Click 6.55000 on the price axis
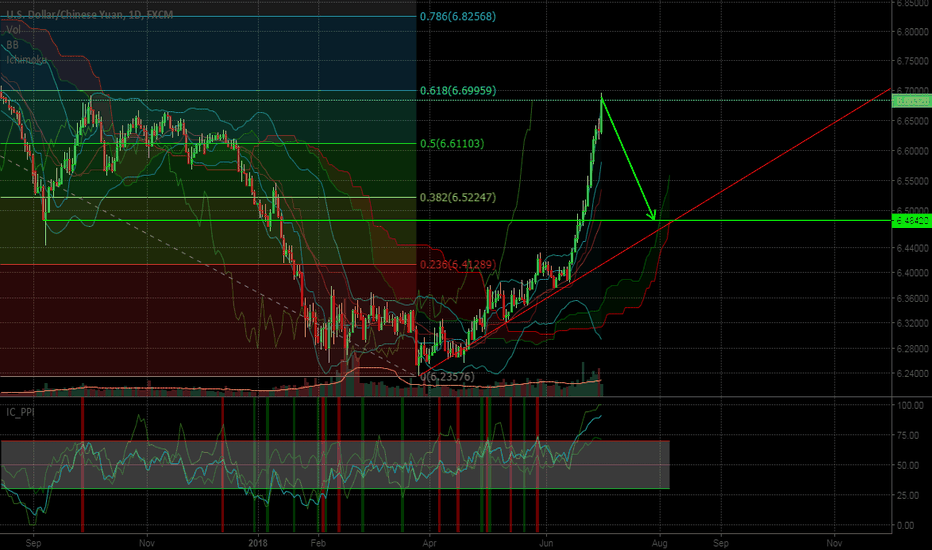The width and height of the screenshot is (932, 550). tap(912, 181)
